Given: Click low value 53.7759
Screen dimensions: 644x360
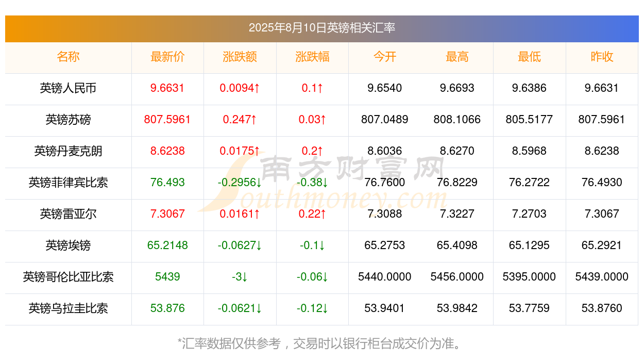Looking at the screenshot, I should (530, 308).
